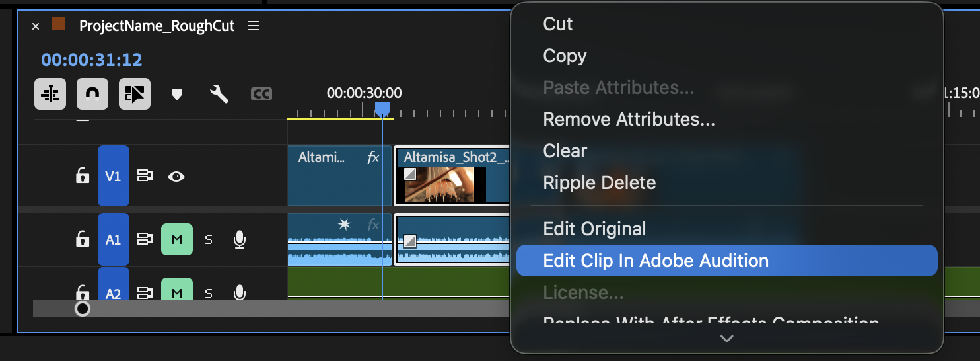Toggle insert sequences as nests button

50,94
